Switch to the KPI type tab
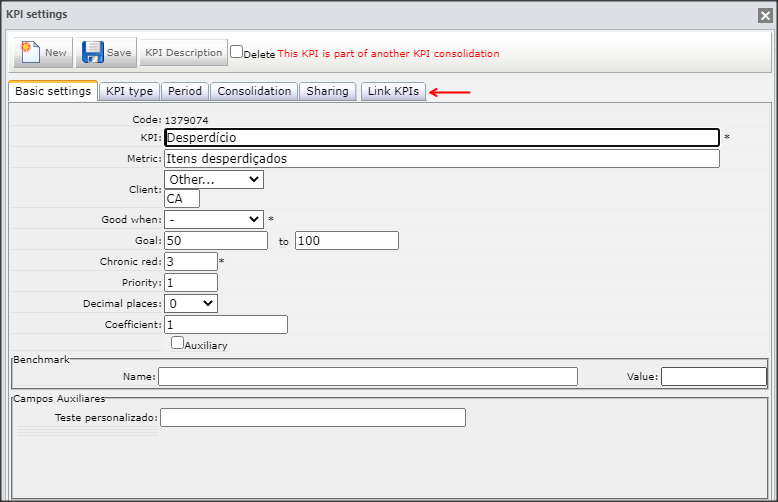 pyautogui.click(x=129, y=91)
